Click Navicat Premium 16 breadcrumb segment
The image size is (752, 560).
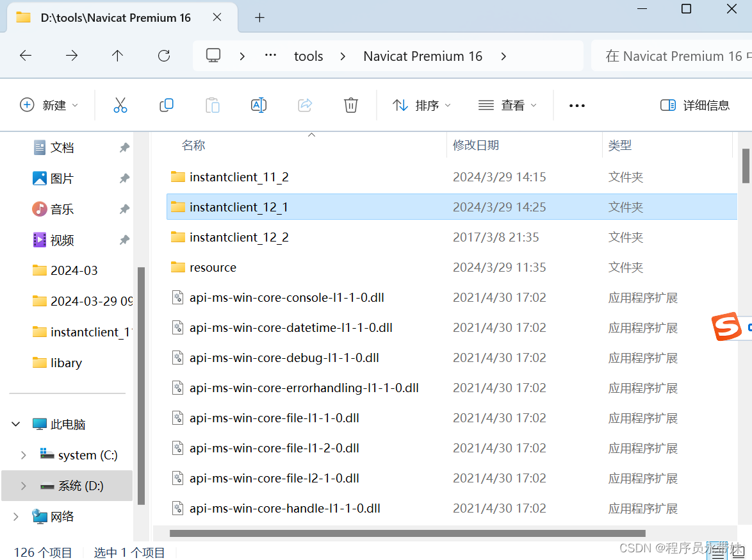pyautogui.click(x=423, y=56)
